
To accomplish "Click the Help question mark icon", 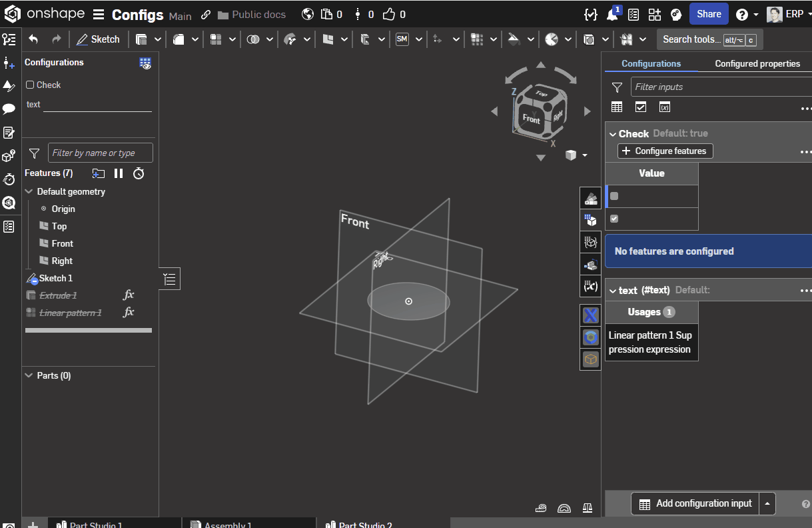I will point(742,15).
